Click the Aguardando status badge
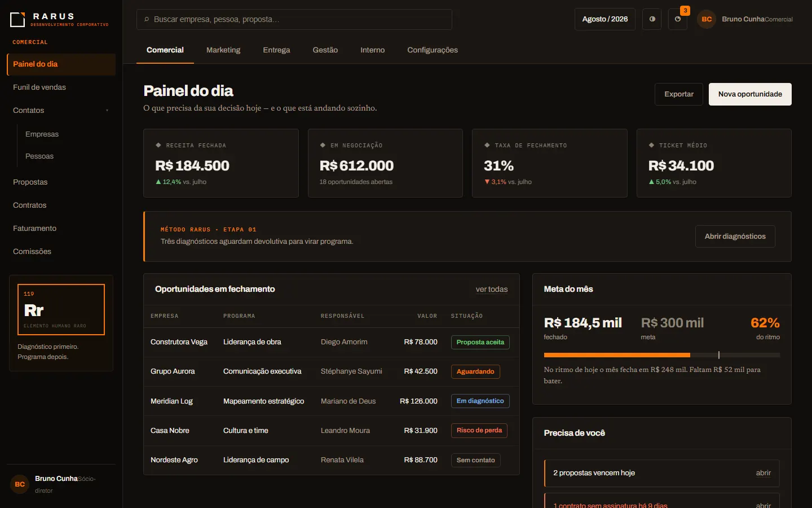 [x=475, y=371]
